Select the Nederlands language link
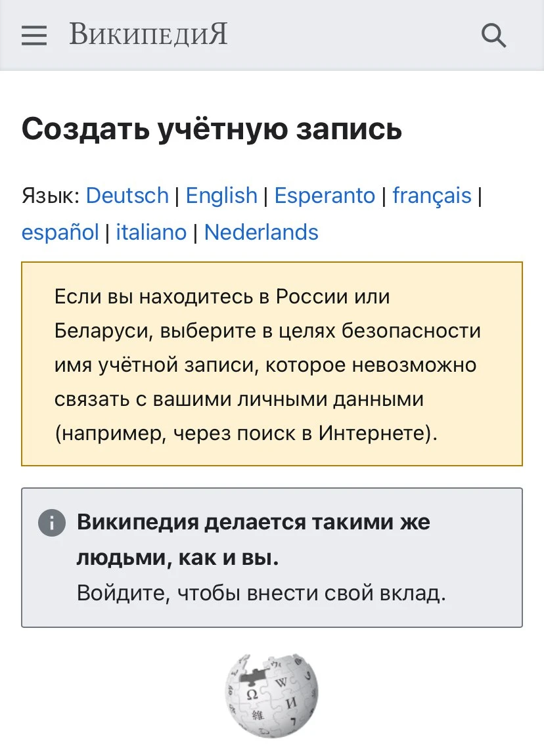 click(261, 233)
